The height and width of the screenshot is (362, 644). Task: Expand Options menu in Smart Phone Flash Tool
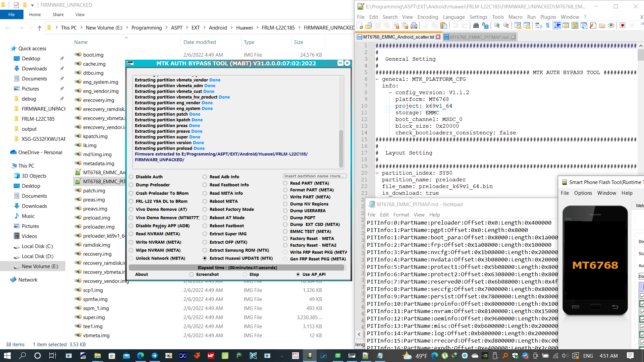583,193
